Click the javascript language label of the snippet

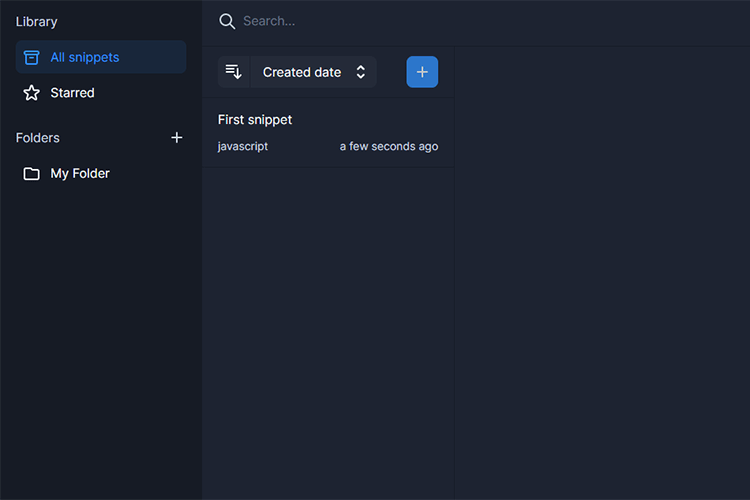coord(243,146)
